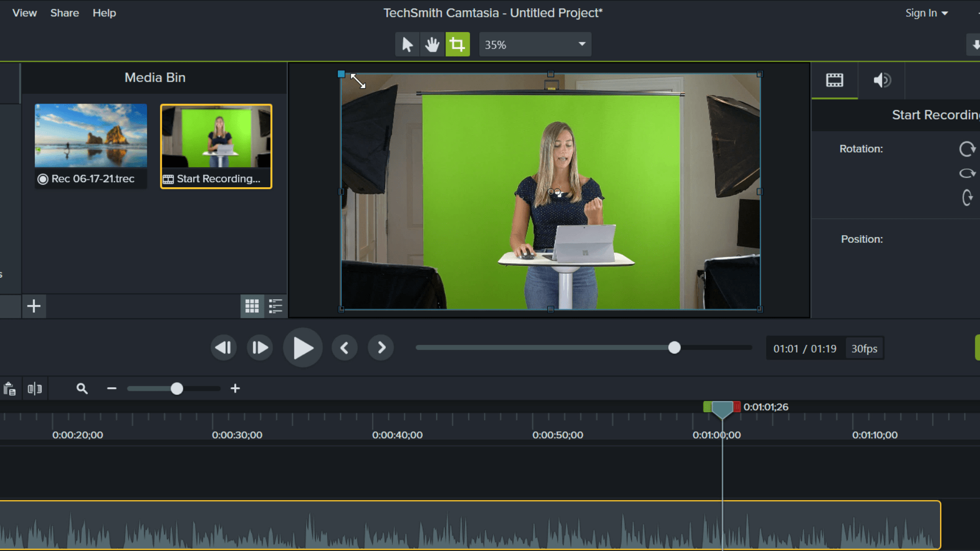Zoom out the timeline with minus
The image size is (980, 551).
click(x=112, y=389)
